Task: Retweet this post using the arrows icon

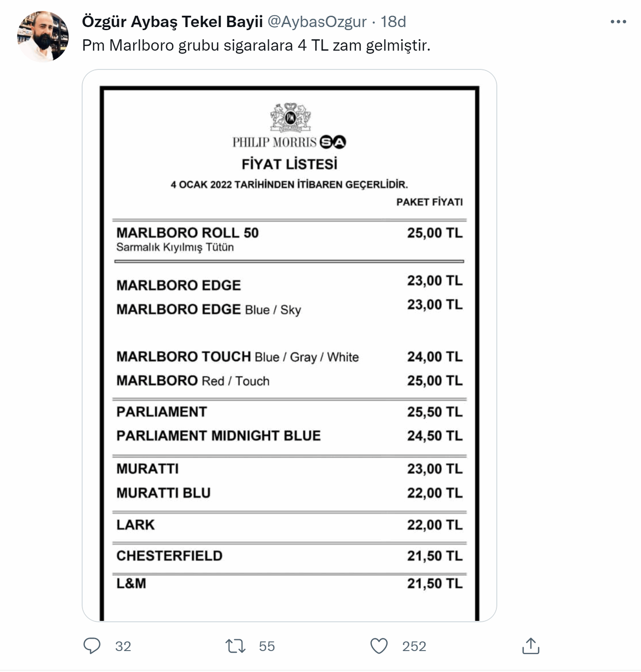Action: tap(235, 646)
